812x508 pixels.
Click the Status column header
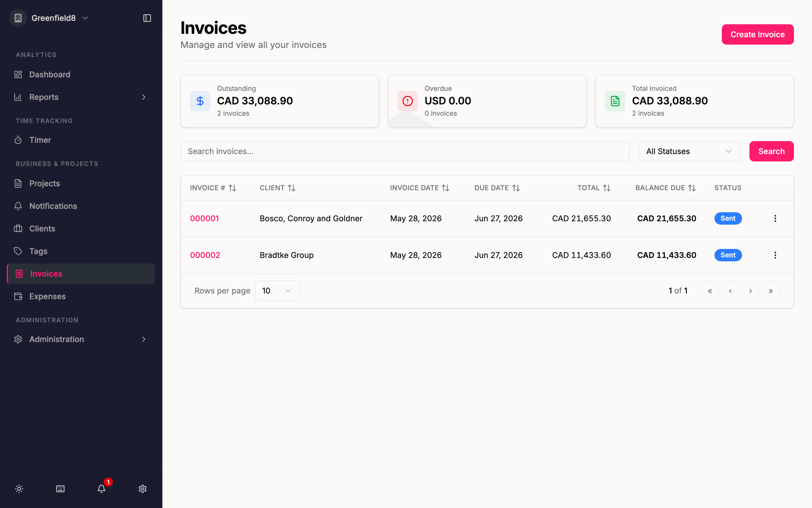[728, 188]
